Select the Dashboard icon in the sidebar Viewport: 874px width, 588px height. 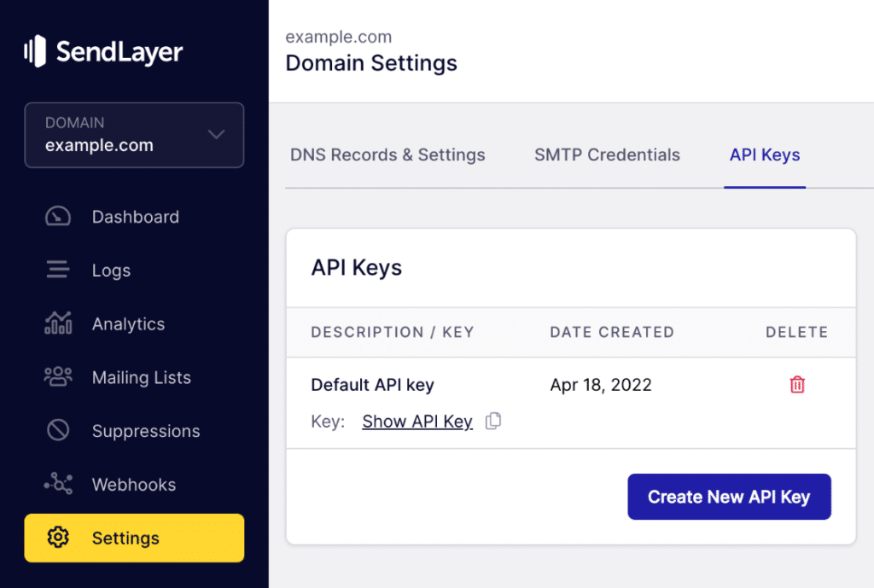[57, 216]
